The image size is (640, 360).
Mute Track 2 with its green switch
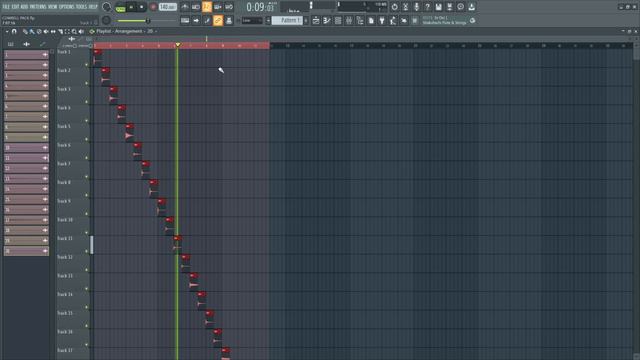(x=87, y=83)
